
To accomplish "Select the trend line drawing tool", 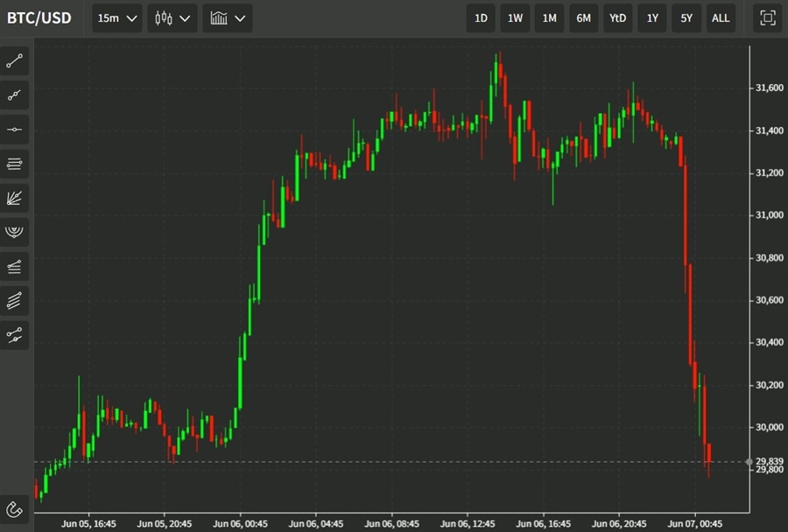I will [x=16, y=61].
